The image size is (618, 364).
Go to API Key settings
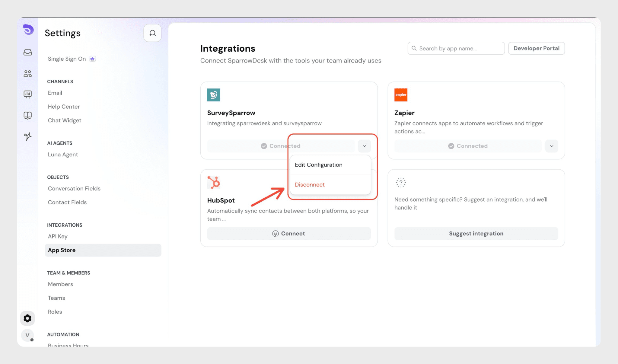(58, 236)
